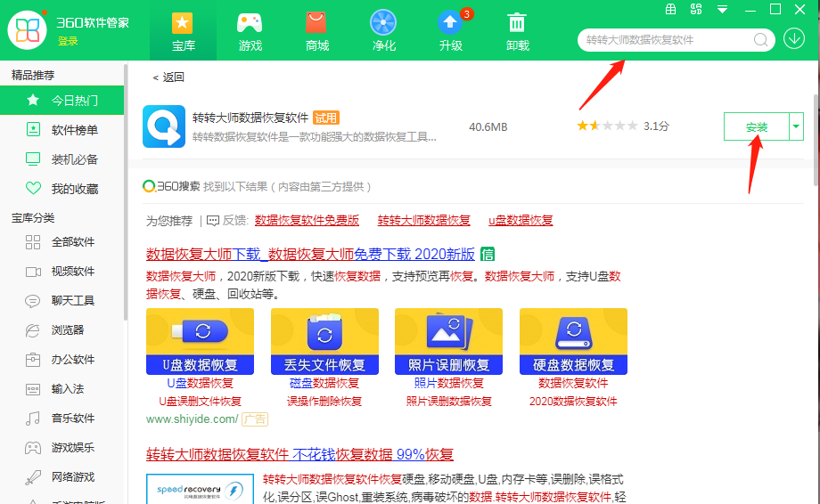820x504 pixels.
Task: Click the 360软件管家 logo icon
Action: pyautogui.click(x=28, y=30)
